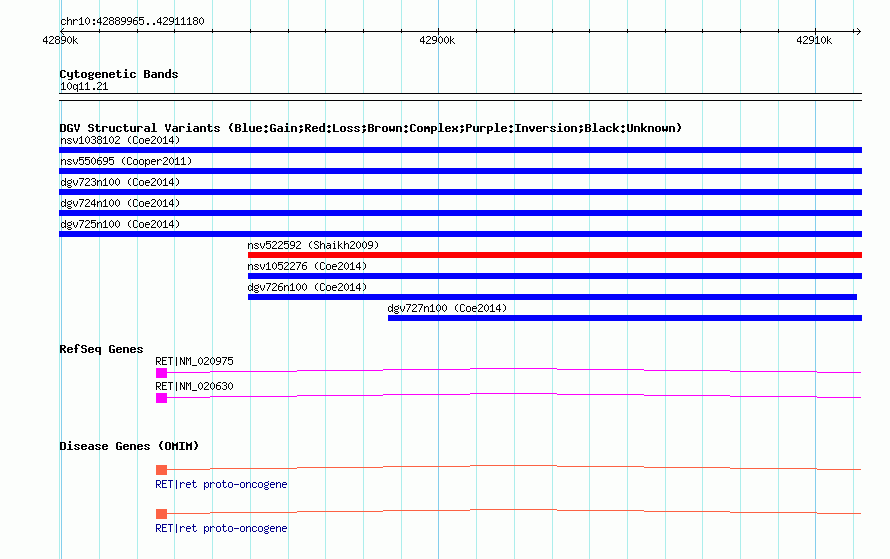Click the DGV Structural Variants track title

pos(371,128)
